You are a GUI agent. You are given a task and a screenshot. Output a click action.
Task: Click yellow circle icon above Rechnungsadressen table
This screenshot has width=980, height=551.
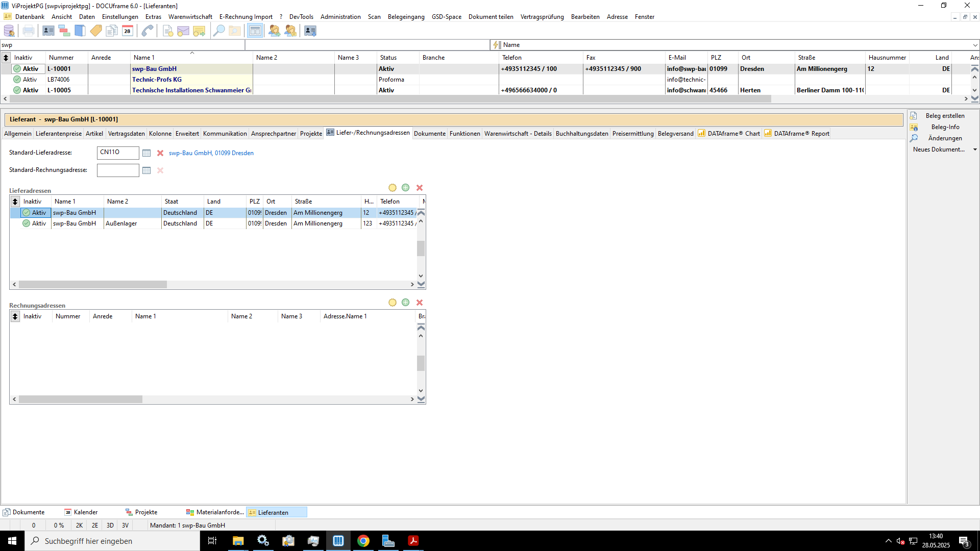[393, 303]
